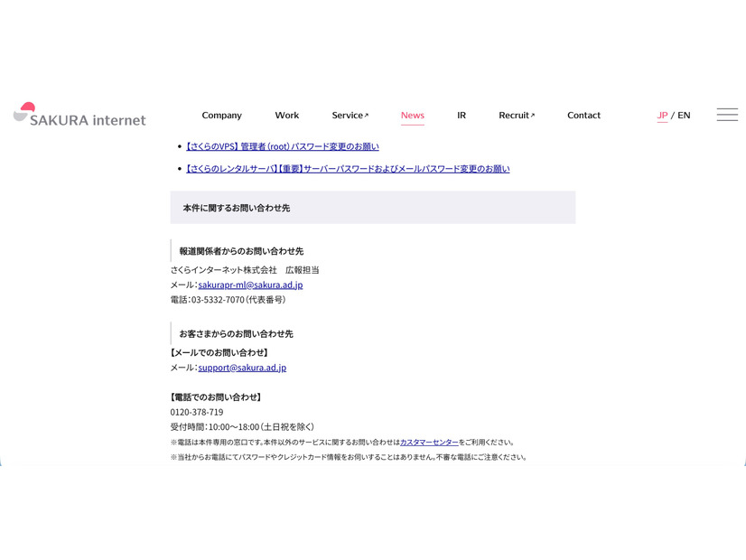Viewport: 746px width, 560px height.
Task: Switch language to EN
Action: pyautogui.click(x=684, y=115)
